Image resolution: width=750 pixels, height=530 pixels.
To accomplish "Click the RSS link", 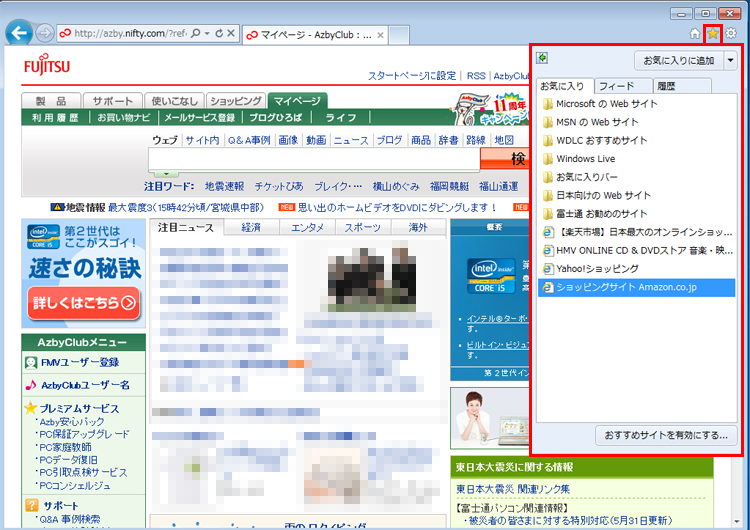I will coord(476,76).
